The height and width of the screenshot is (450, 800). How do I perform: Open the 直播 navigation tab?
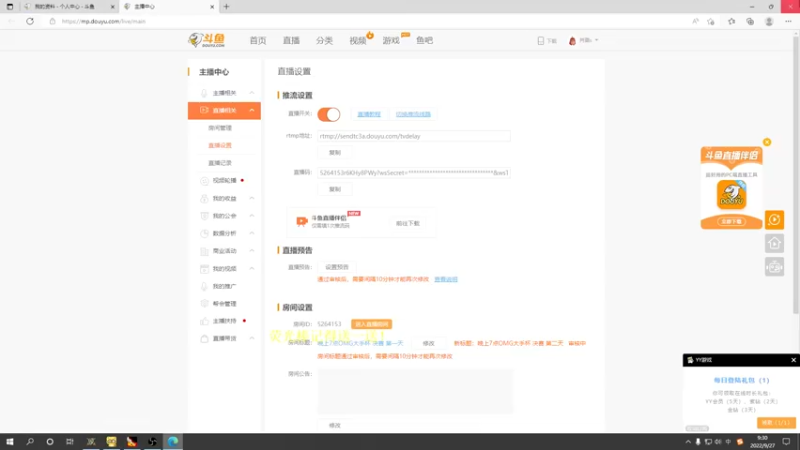[291, 40]
